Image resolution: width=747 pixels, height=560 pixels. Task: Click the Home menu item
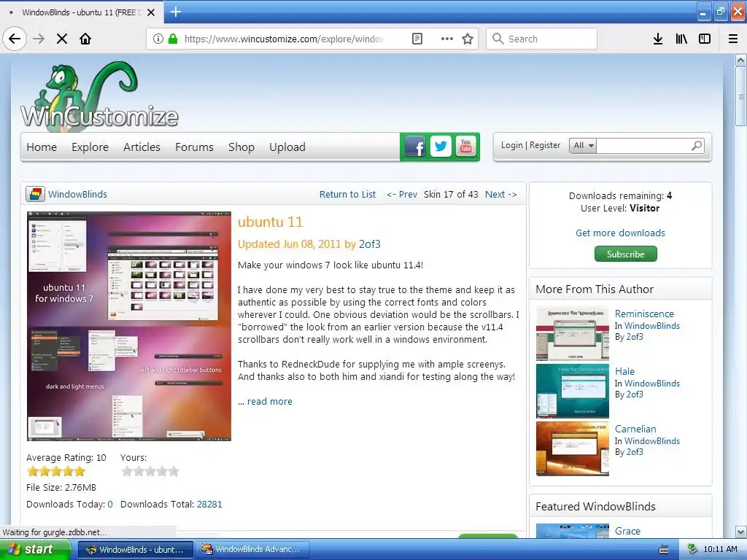click(42, 147)
